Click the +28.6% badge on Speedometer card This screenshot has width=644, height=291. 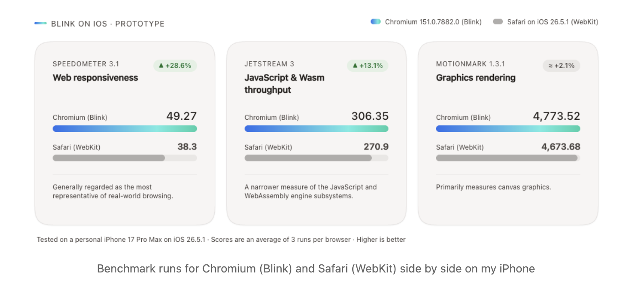pos(175,66)
